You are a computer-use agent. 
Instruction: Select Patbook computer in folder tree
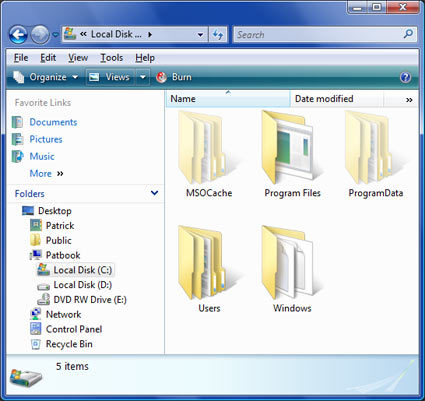[63, 255]
